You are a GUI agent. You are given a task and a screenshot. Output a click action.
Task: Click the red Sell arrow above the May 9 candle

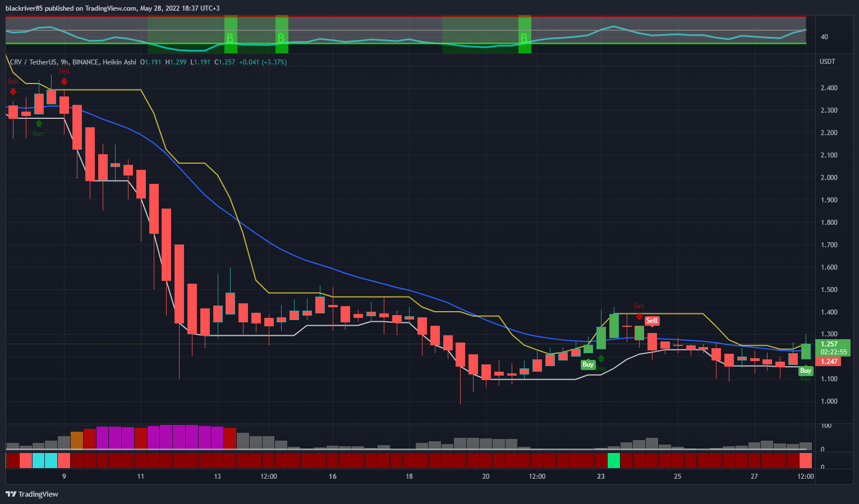click(64, 82)
